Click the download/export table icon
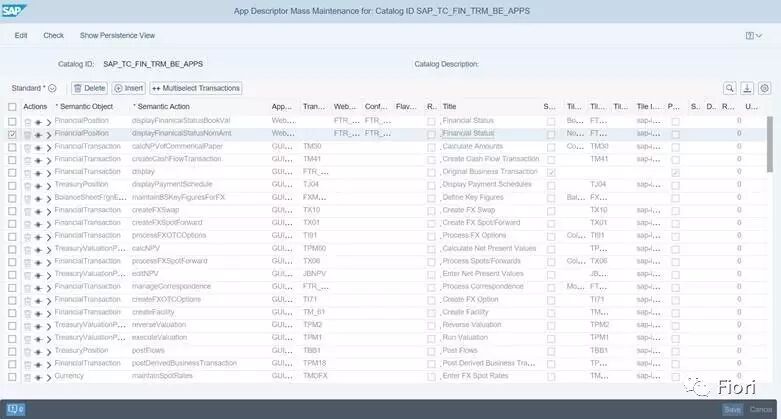 [x=747, y=88]
